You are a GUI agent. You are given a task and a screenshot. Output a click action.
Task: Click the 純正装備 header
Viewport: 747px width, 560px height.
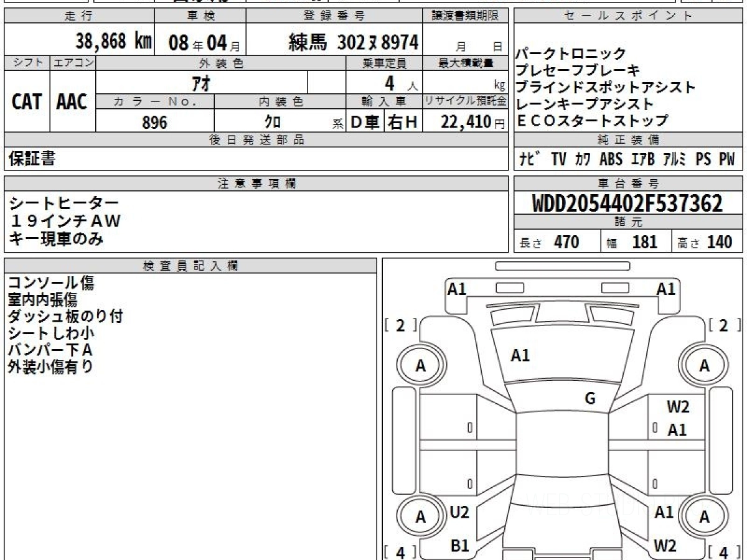pyautogui.click(x=628, y=140)
